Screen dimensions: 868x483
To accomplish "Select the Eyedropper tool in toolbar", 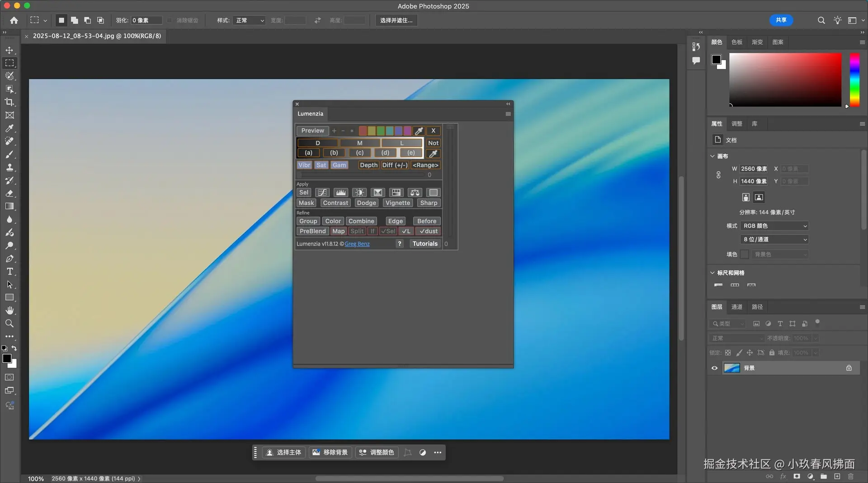I will [9, 128].
